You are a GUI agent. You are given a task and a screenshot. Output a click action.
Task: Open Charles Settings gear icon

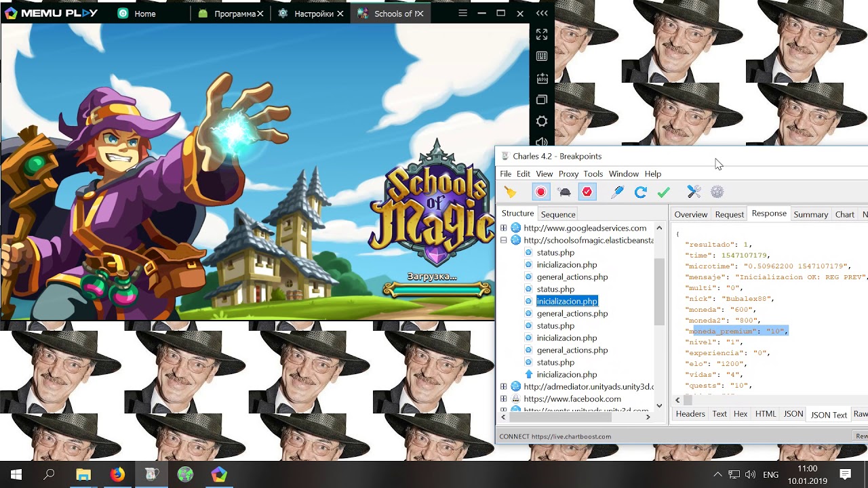pyautogui.click(x=717, y=192)
